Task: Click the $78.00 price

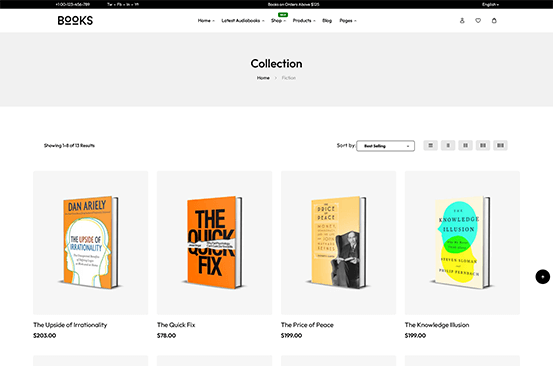Action: pos(166,336)
